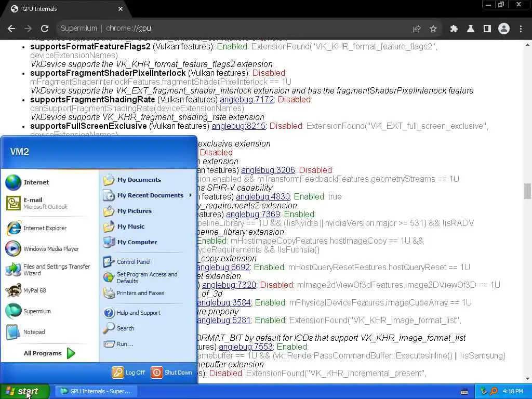Open Control Panel
Screen dimensions: 532x399
pos(148,262)
